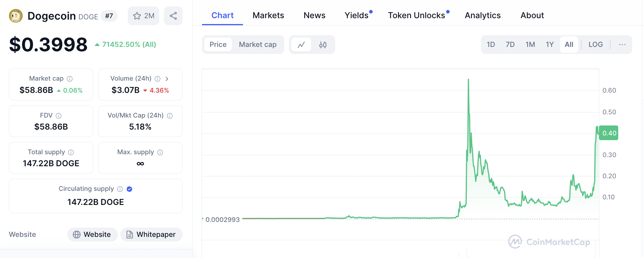This screenshot has width=644, height=258.
Task: Click the $58.86B market cap value
Action: [36, 90]
